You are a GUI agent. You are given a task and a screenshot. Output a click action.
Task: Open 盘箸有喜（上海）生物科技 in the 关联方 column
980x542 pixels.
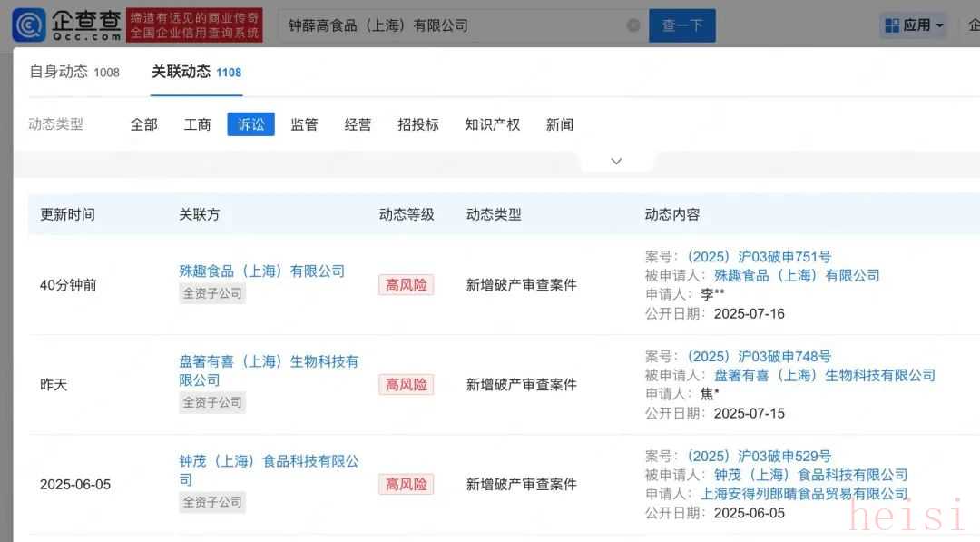(x=268, y=361)
